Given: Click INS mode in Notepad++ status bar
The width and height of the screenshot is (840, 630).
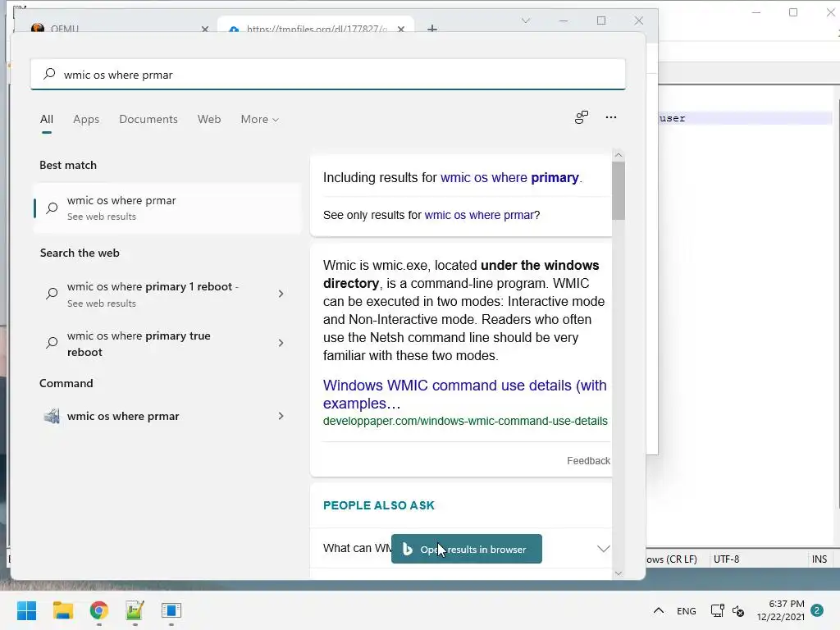Looking at the screenshot, I should (x=819, y=559).
